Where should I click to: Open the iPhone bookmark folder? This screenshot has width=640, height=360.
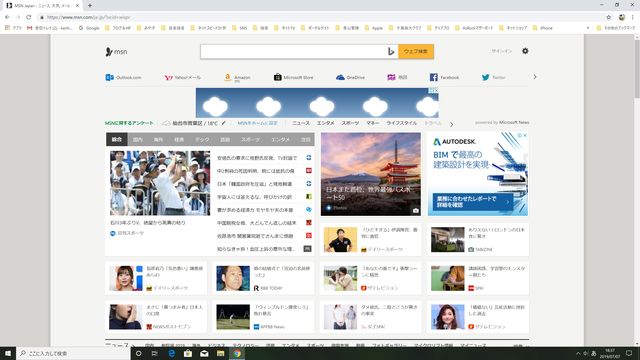click(542, 28)
